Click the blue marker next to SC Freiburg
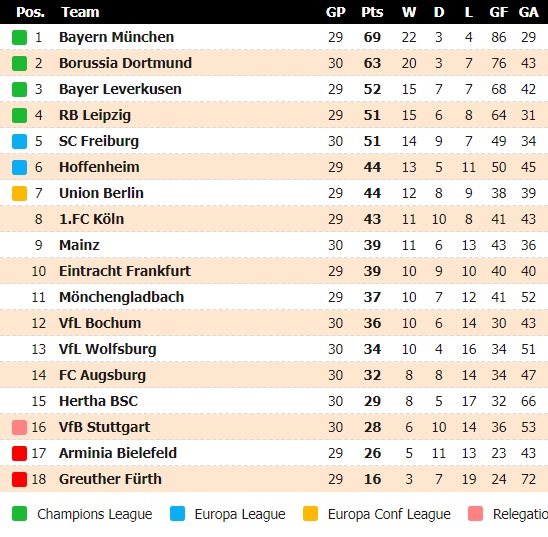The height and width of the screenshot is (537, 548). tap(19, 141)
